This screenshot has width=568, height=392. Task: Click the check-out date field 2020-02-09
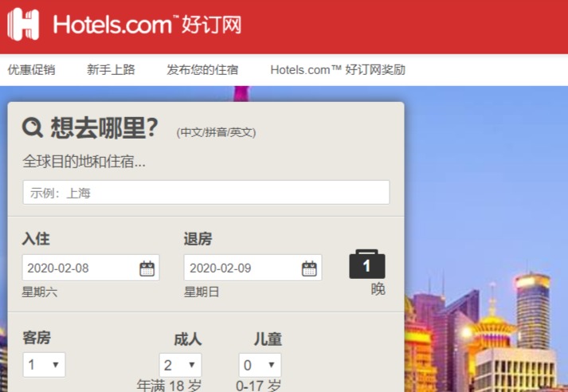coord(253,268)
